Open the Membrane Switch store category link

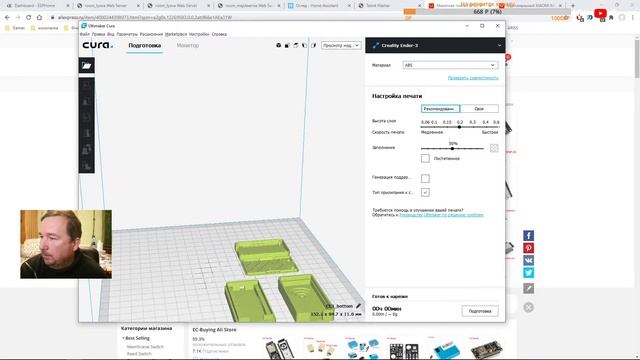(x=145, y=347)
